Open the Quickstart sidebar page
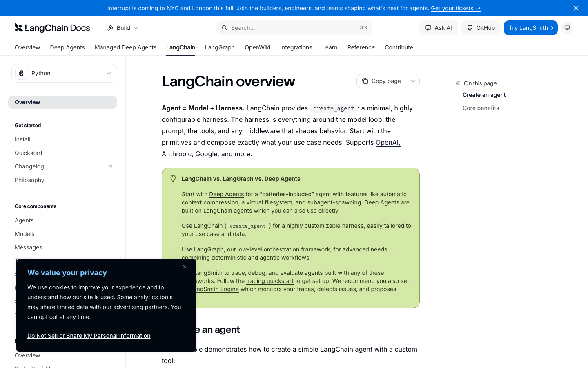 pyautogui.click(x=62, y=153)
